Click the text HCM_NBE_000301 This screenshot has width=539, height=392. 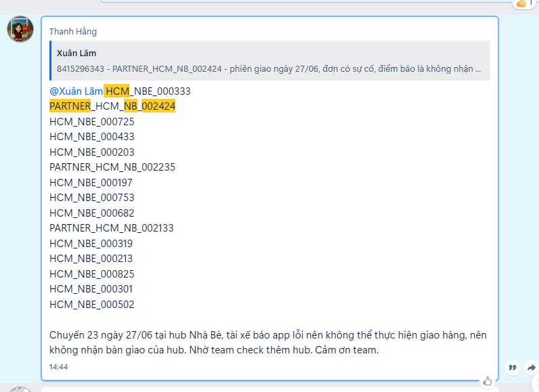[x=91, y=289]
